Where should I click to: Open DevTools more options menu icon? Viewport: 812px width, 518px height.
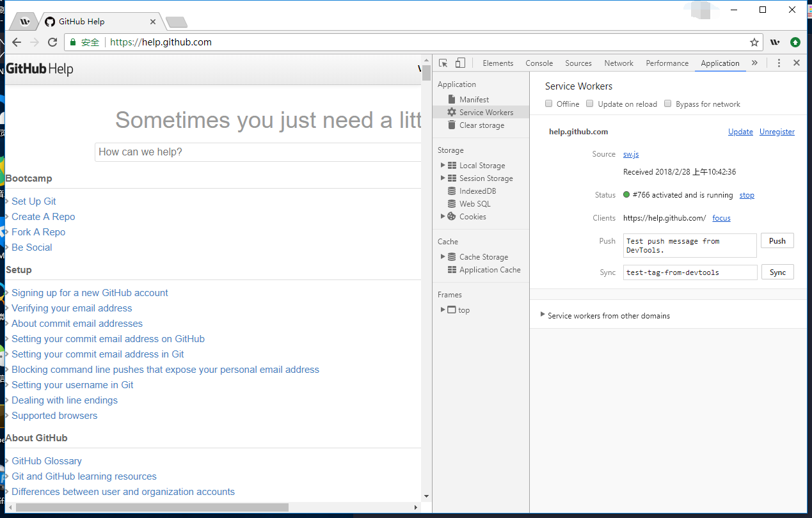pyautogui.click(x=779, y=63)
